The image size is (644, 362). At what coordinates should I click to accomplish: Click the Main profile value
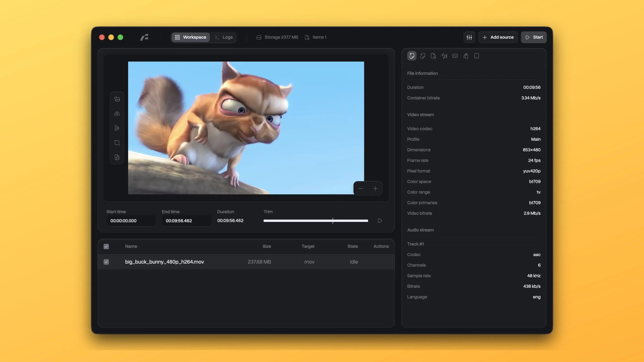[x=536, y=139]
